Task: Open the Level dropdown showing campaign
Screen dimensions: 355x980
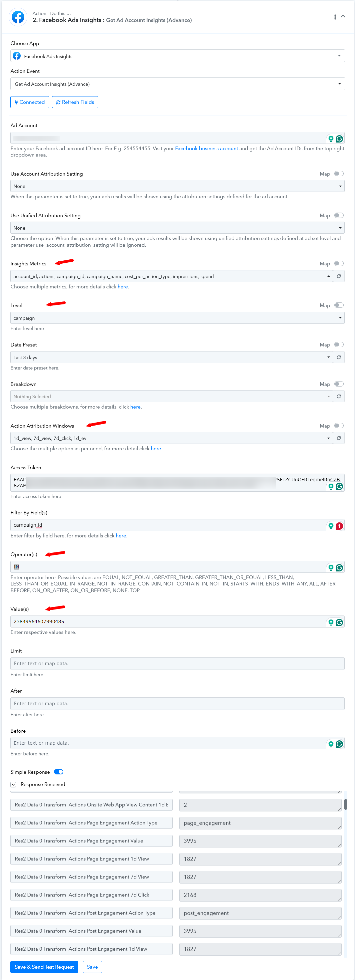Action: pos(177,318)
